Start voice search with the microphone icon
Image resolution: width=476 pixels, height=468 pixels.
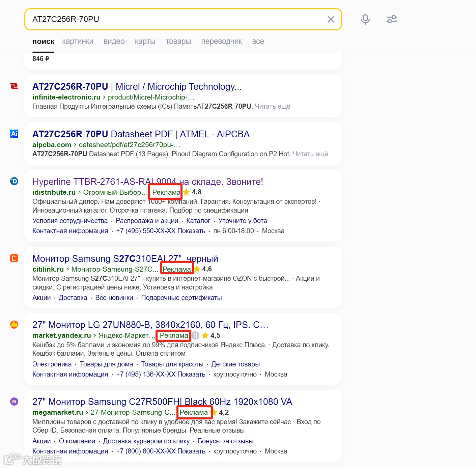365,19
